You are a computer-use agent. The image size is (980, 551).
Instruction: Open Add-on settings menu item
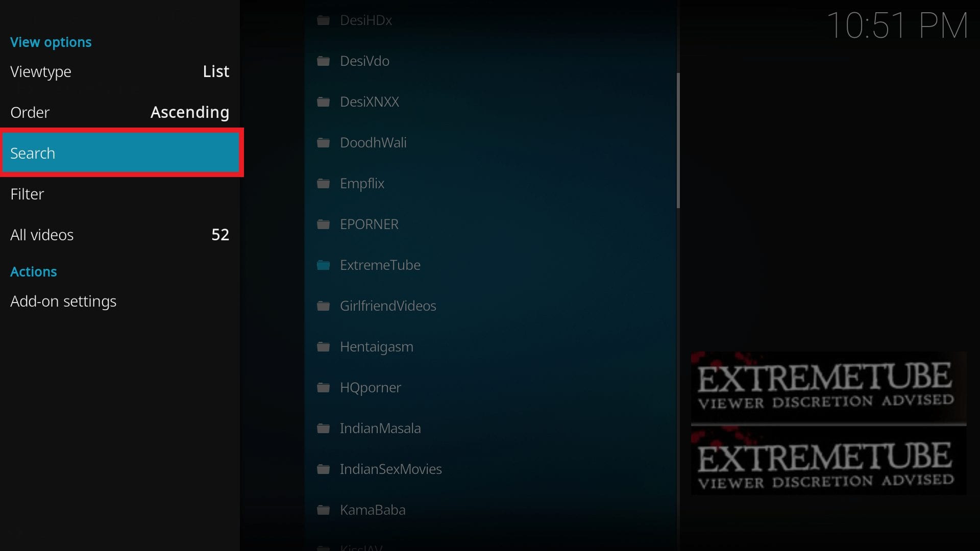coord(63,300)
